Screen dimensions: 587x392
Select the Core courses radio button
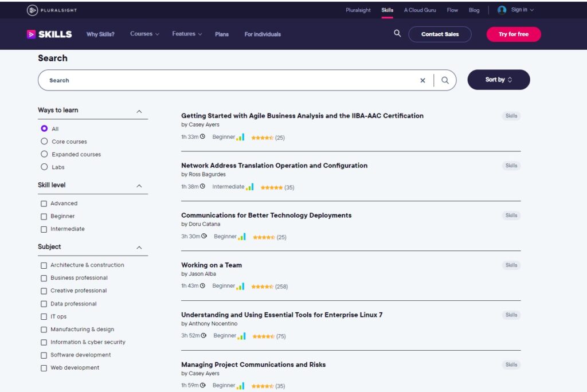point(44,142)
